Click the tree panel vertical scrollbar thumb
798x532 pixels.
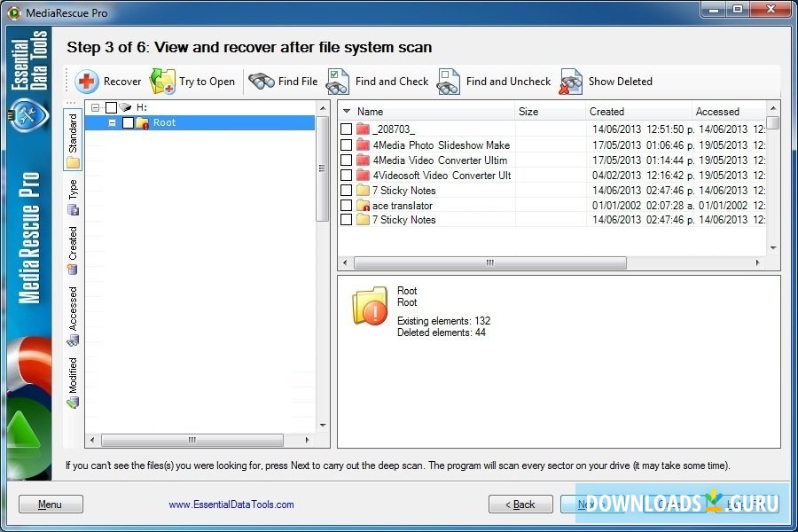click(322, 168)
